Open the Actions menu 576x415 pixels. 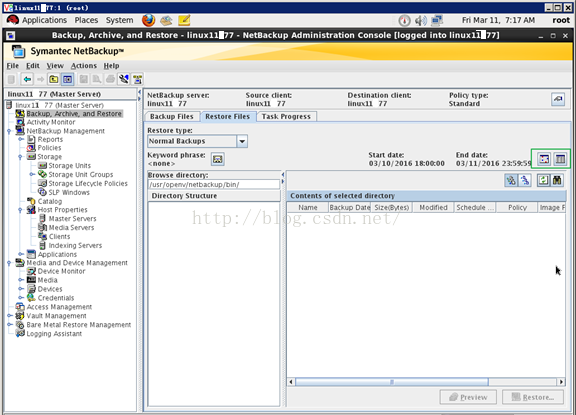pos(84,66)
